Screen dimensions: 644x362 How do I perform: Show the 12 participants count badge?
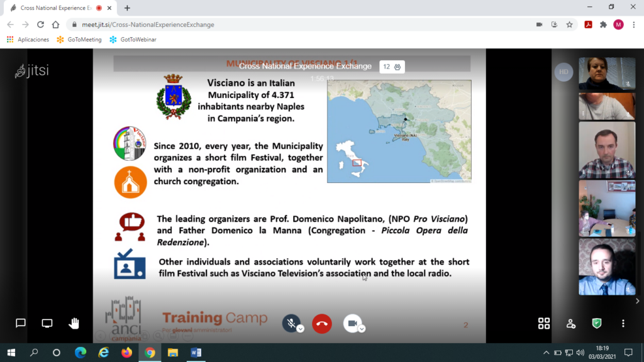392,67
